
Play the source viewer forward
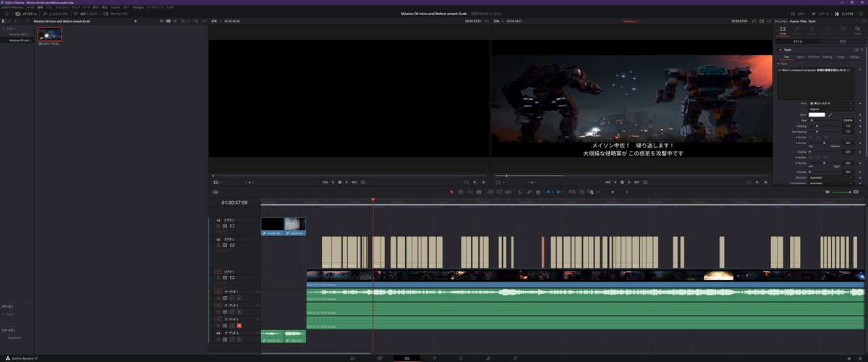coord(347,182)
